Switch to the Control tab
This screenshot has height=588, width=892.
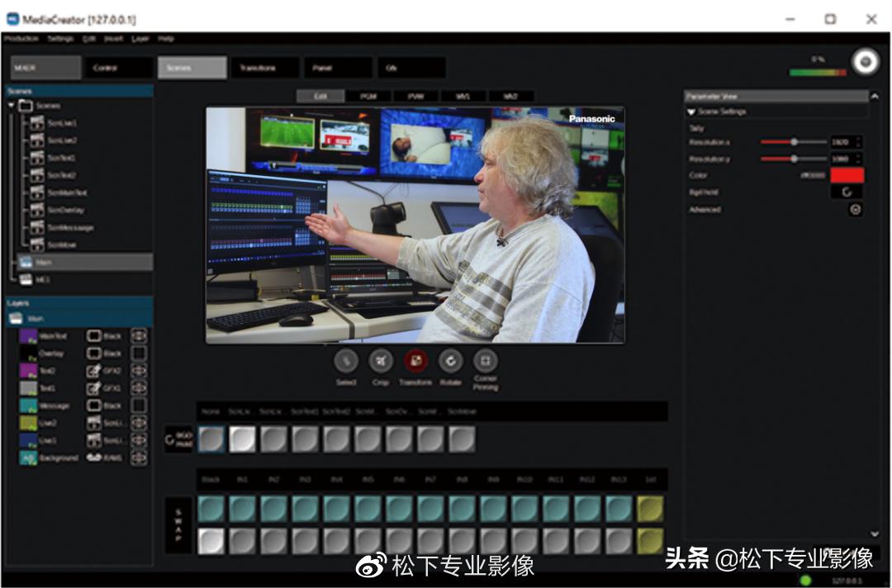119,68
